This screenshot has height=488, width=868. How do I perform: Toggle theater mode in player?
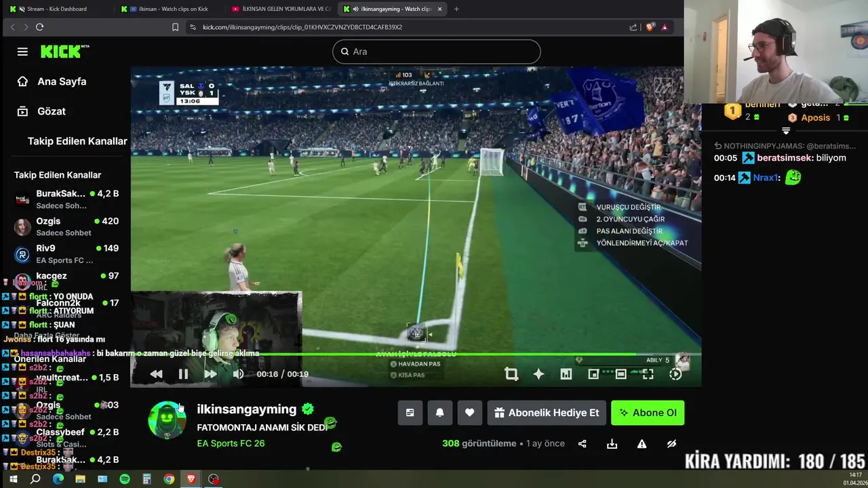tap(620, 374)
